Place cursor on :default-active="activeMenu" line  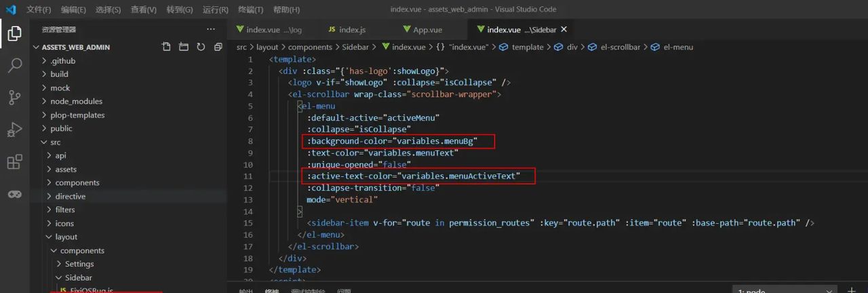tap(373, 117)
